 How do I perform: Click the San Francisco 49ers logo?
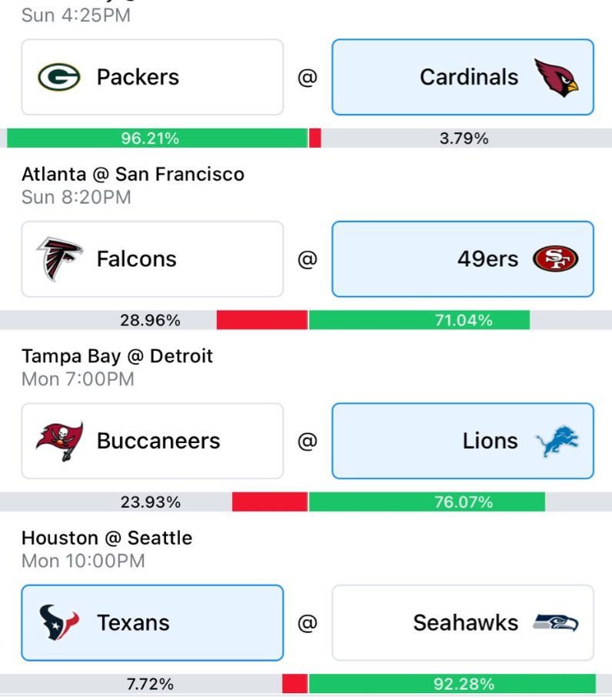tap(555, 259)
